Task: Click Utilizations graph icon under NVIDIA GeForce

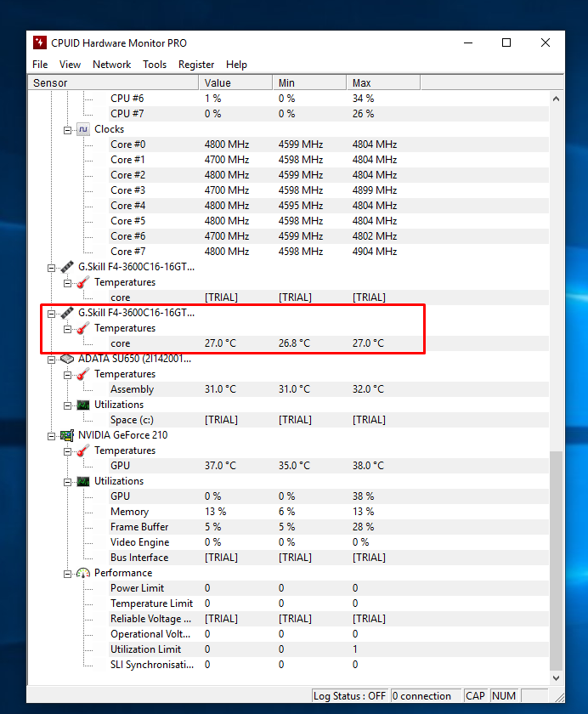Action: point(82,481)
